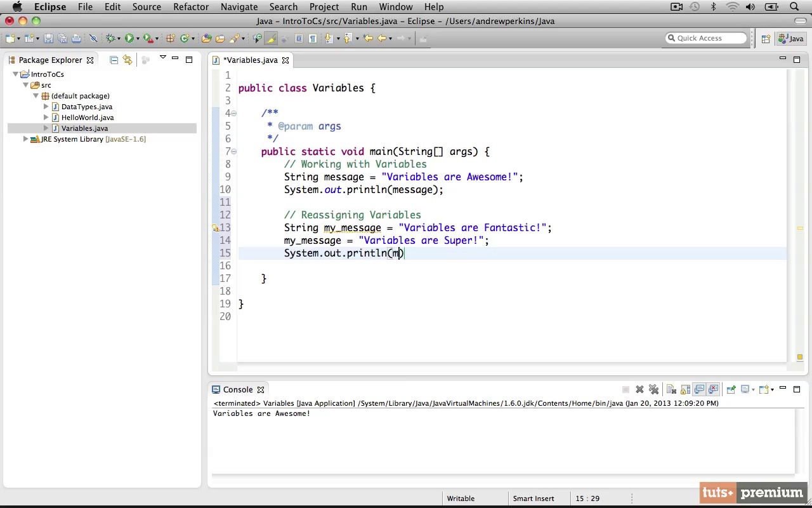Click the Run button in the toolbar
The height and width of the screenshot is (508, 812).
point(129,39)
